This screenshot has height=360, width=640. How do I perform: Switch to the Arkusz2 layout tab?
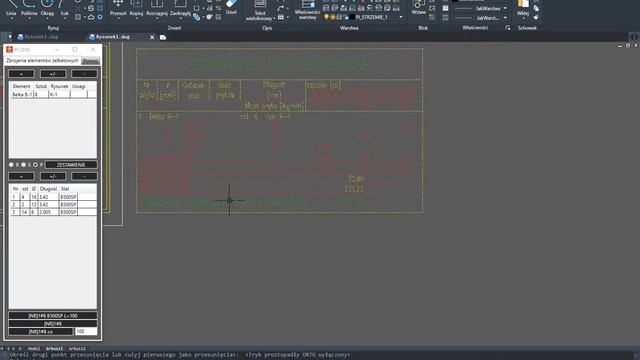pos(77,349)
